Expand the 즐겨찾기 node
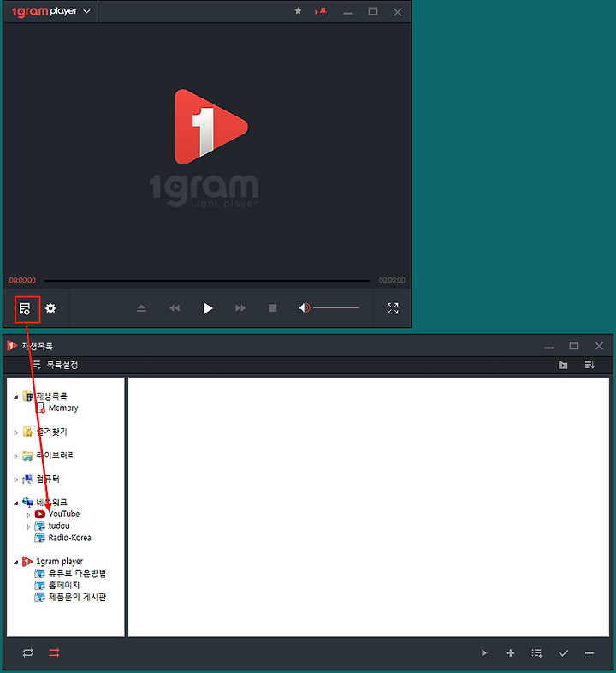 16,432
